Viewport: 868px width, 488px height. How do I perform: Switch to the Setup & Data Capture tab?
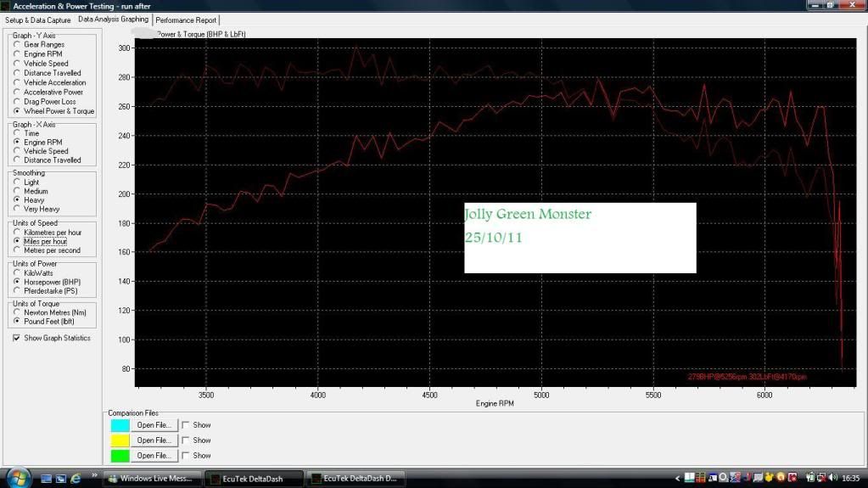pyautogui.click(x=37, y=20)
